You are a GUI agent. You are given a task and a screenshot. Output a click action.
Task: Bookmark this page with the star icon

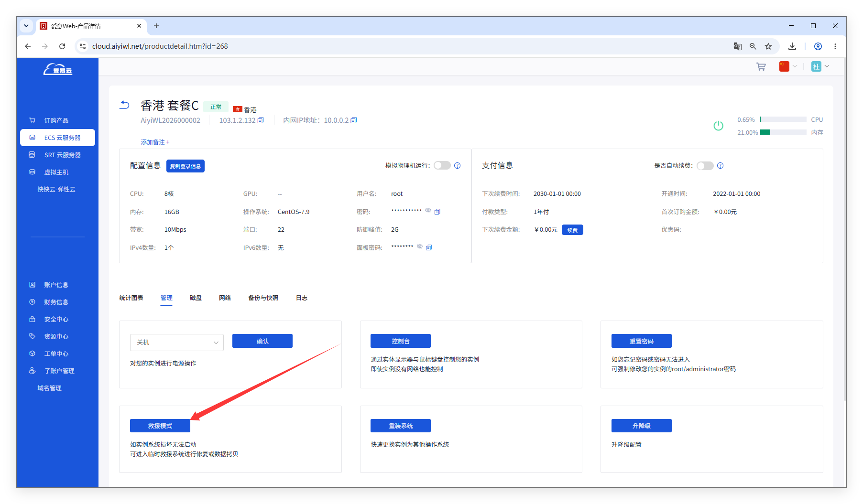pyautogui.click(x=768, y=46)
